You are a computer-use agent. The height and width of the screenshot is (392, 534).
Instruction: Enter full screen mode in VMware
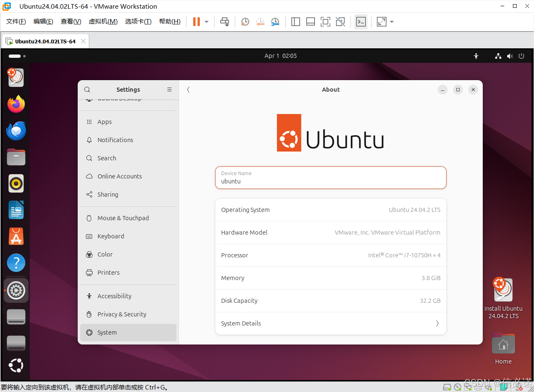(x=326, y=22)
